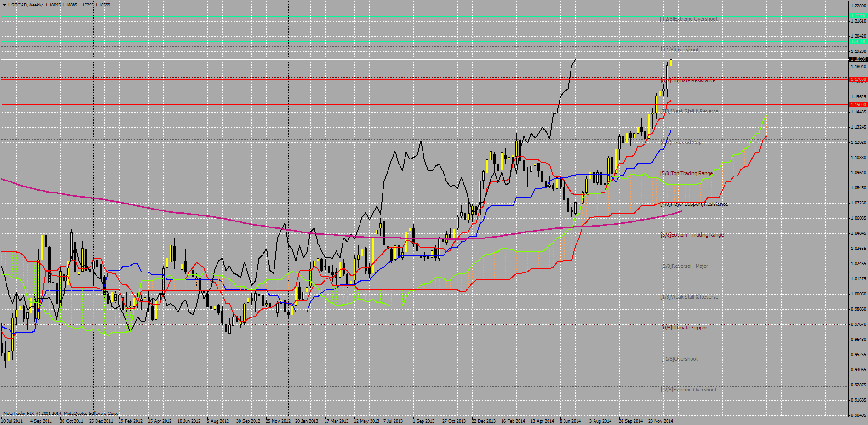Pick the 13 Apr 2014 date label
The height and width of the screenshot is (425, 868).
point(542,421)
